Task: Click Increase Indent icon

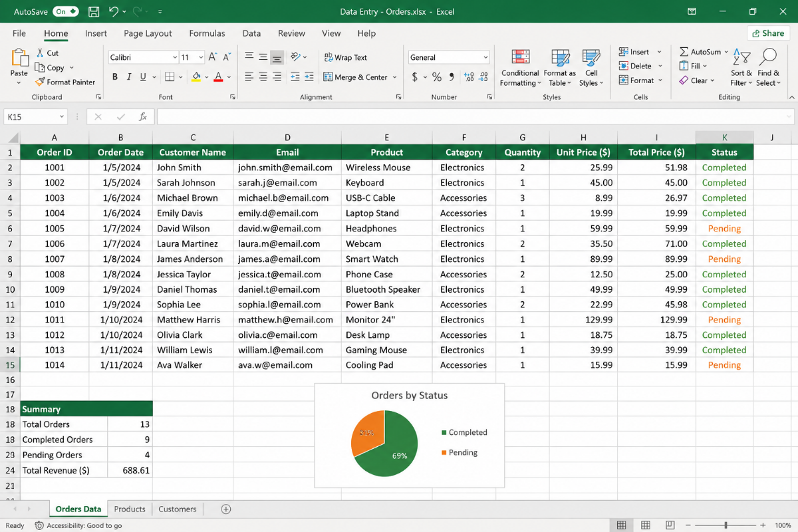Action: [x=309, y=77]
